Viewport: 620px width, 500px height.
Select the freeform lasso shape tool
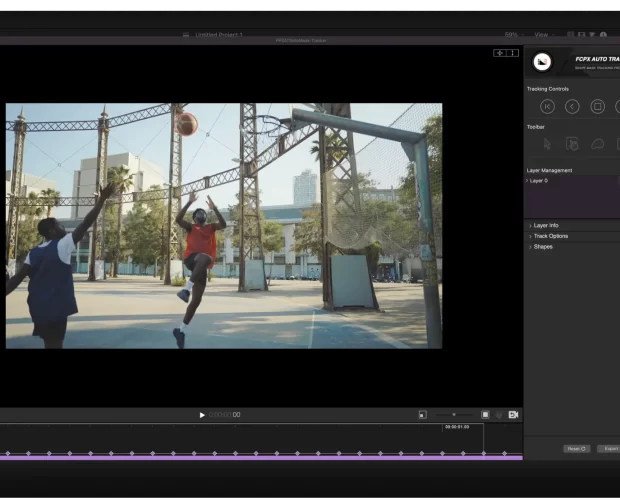[597, 144]
